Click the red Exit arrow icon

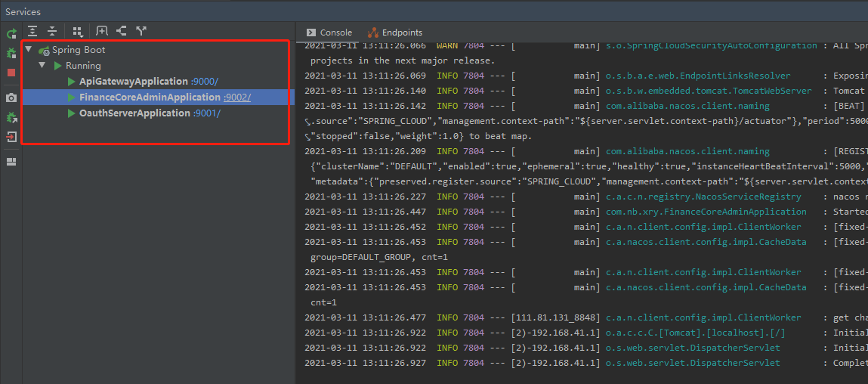tap(11, 136)
